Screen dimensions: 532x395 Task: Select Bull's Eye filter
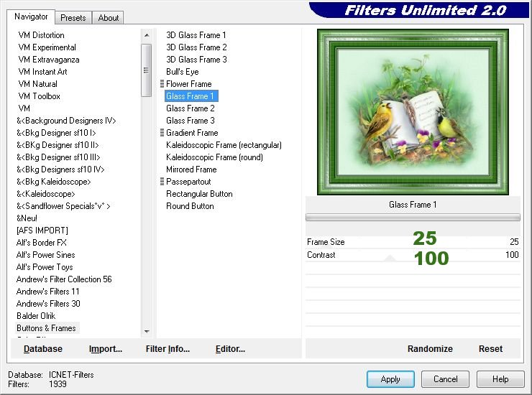click(182, 72)
